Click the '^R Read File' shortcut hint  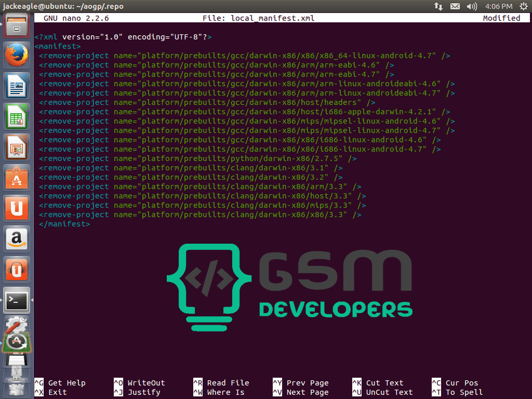coord(221,383)
